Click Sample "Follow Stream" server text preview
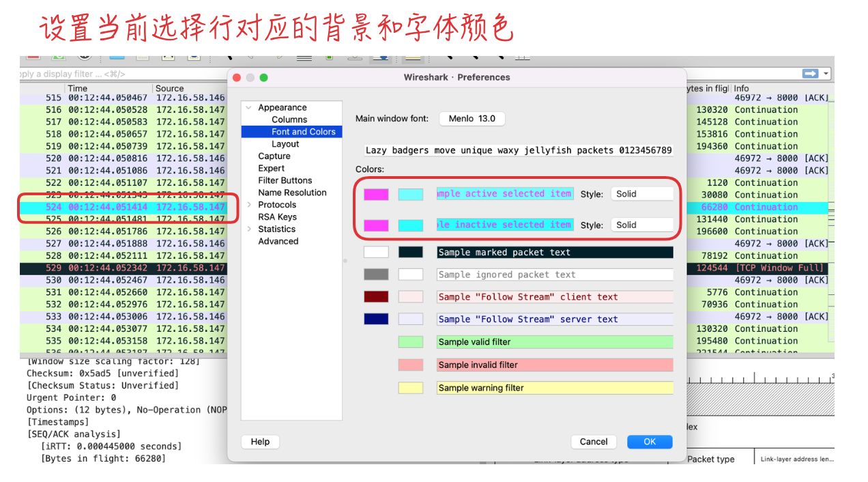Viewport: 868px width, 482px height. (555, 320)
